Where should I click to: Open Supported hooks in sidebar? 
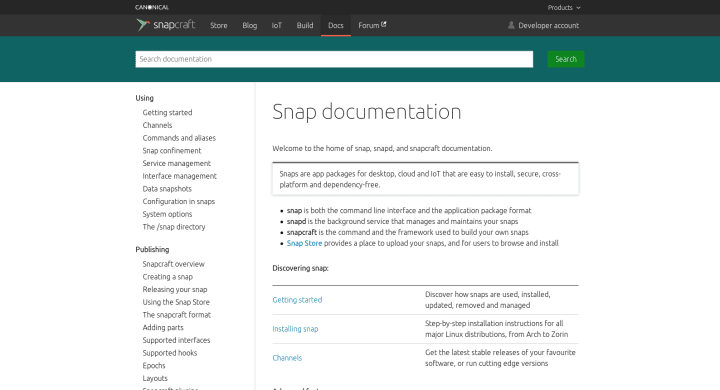pos(170,353)
